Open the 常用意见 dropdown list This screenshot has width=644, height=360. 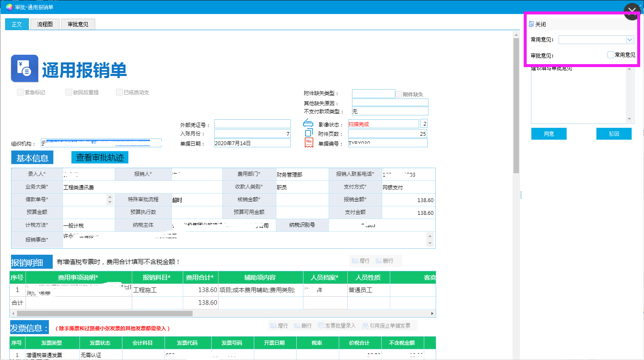[x=630, y=39]
